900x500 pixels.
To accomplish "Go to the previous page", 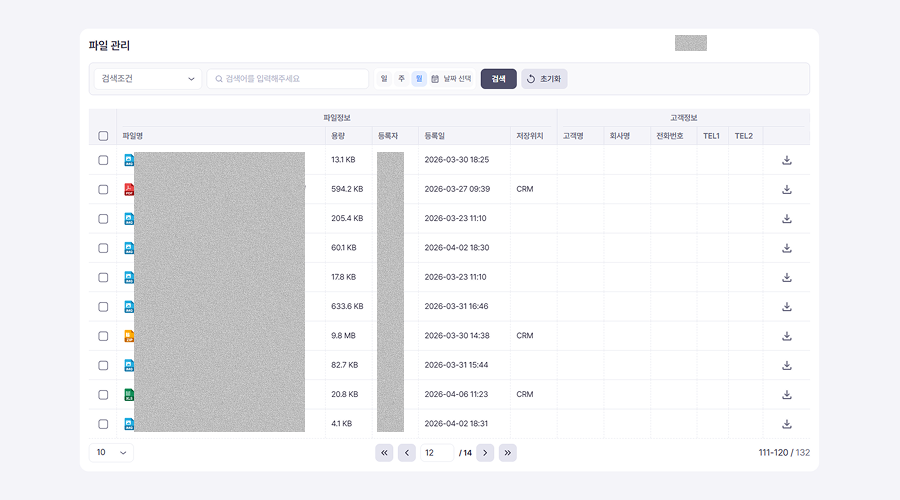I will click(x=407, y=453).
